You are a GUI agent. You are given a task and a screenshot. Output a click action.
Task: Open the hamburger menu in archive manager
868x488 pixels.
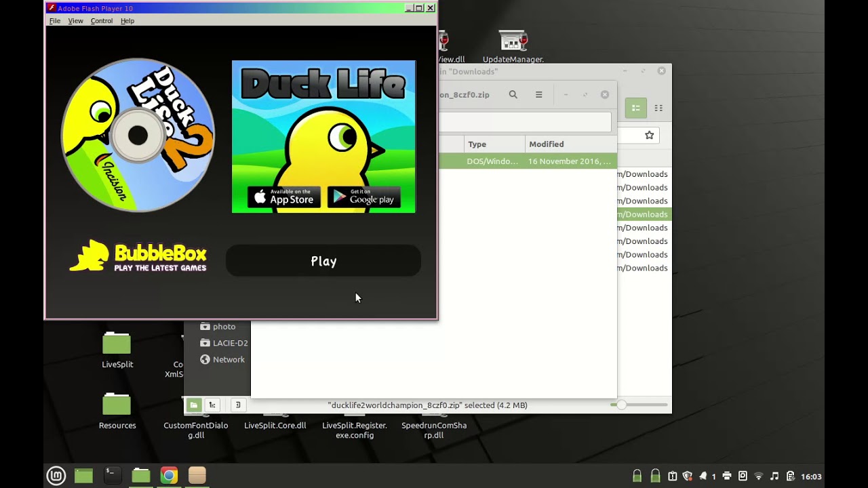click(539, 95)
